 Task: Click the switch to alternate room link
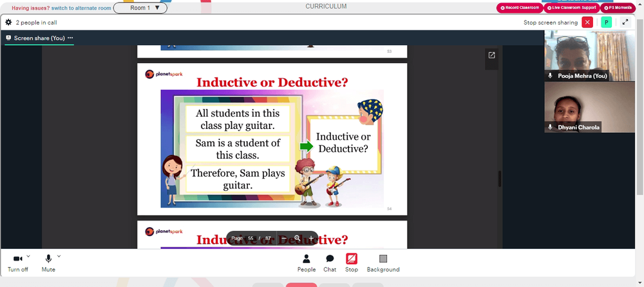click(81, 8)
